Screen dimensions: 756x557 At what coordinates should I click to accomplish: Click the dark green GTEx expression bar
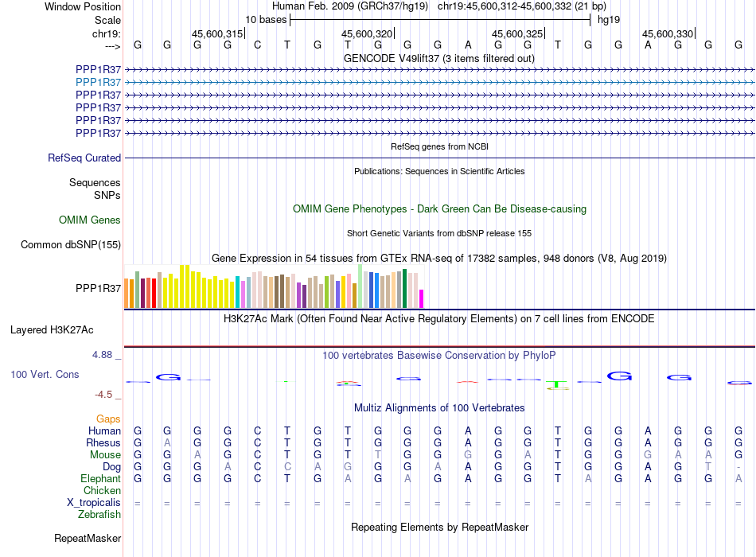[x=404, y=288]
